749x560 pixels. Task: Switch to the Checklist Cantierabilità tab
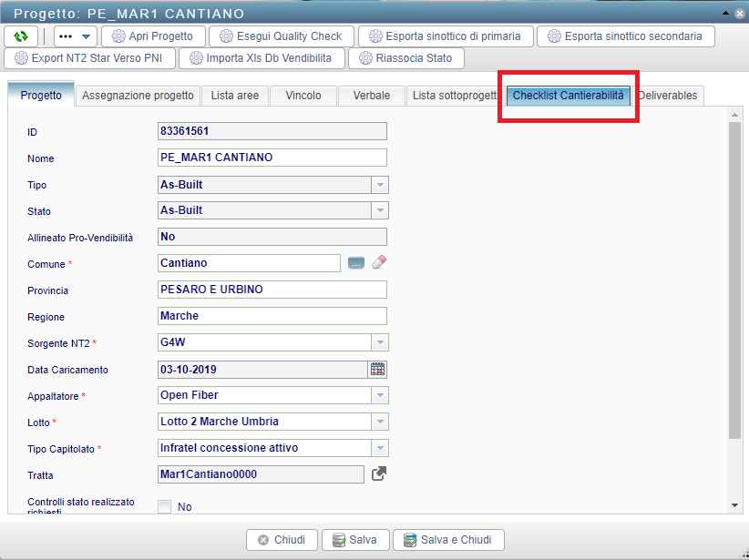(x=569, y=96)
